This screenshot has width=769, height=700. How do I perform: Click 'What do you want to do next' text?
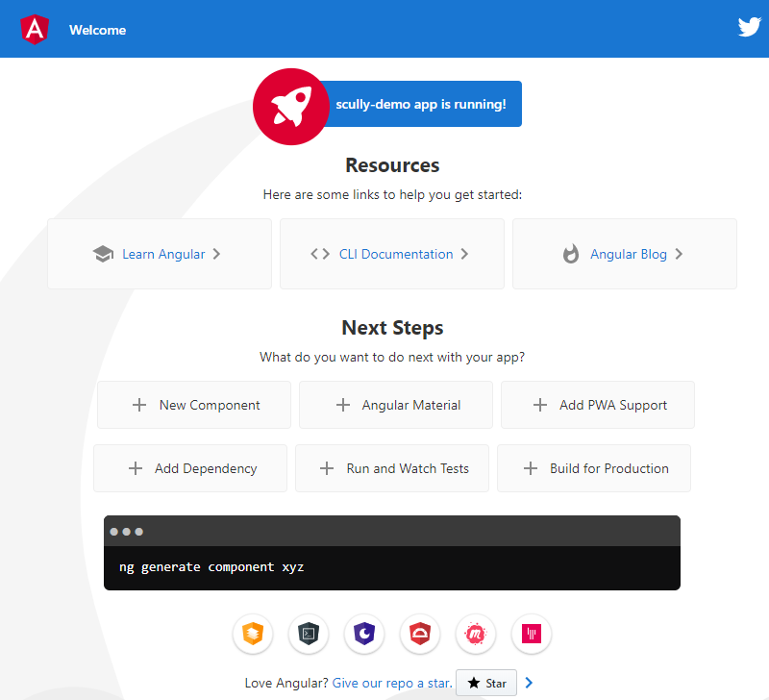[392, 357]
